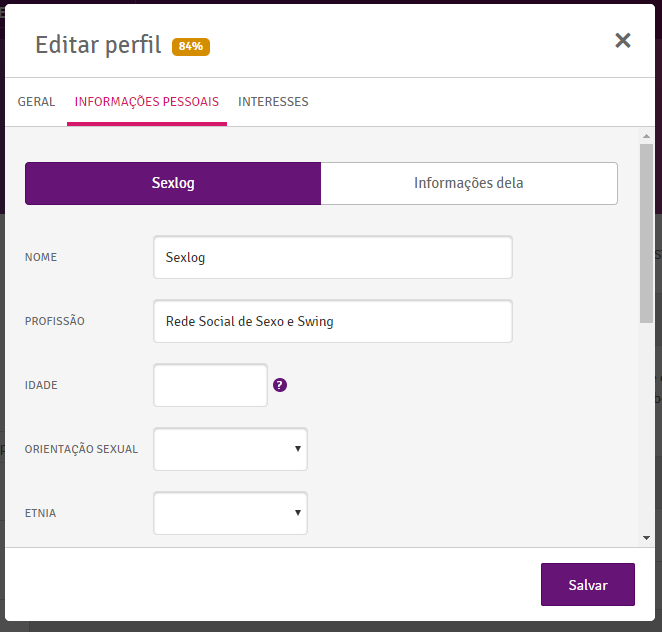662x632 pixels.
Task: Open the Orientação Sexual dropdown
Action: click(x=231, y=449)
